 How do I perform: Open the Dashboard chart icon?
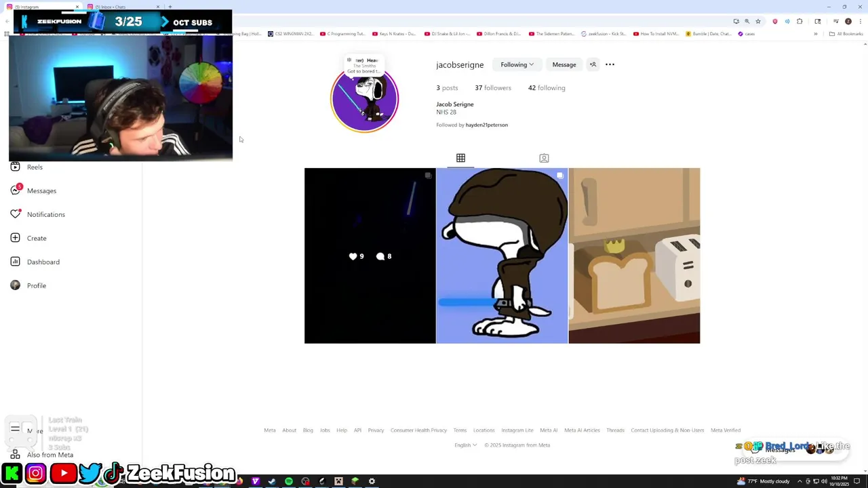pos(16,262)
